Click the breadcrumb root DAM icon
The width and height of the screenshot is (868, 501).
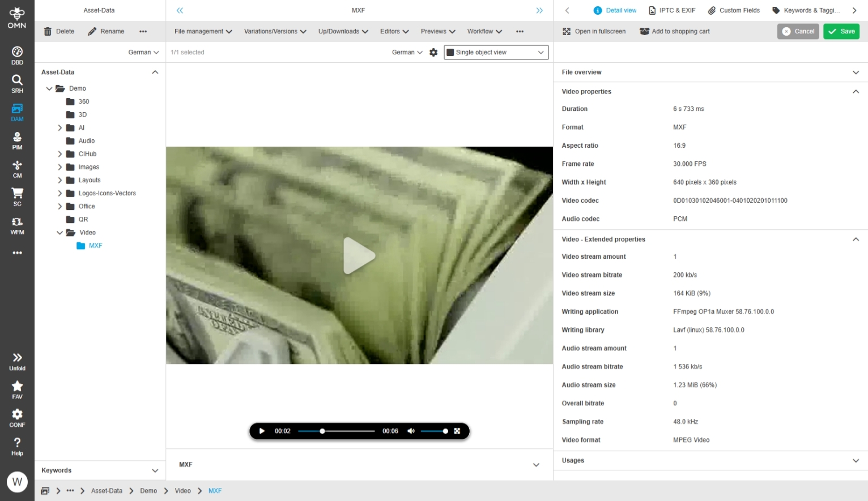click(x=45, y=491)
